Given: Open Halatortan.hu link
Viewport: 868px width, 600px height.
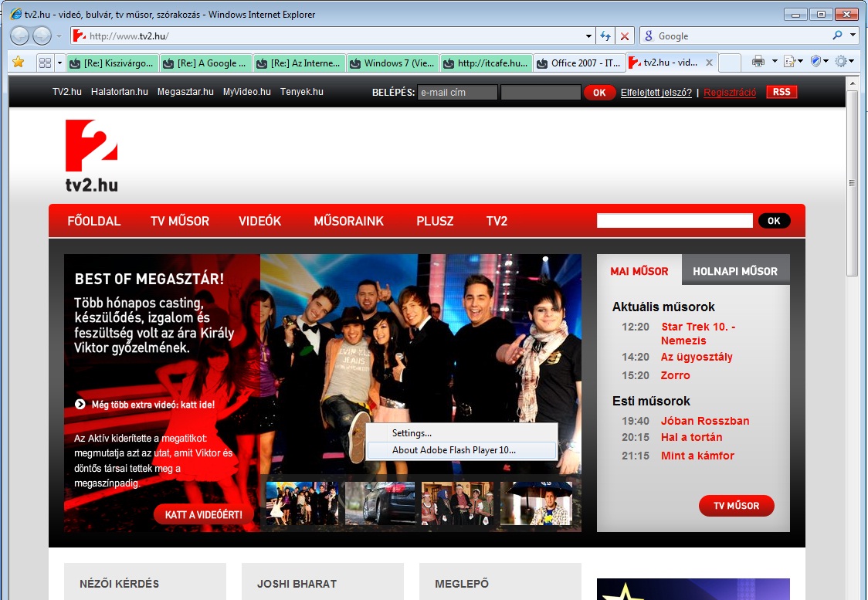Looking at the screenshot, I should (120, 92).
